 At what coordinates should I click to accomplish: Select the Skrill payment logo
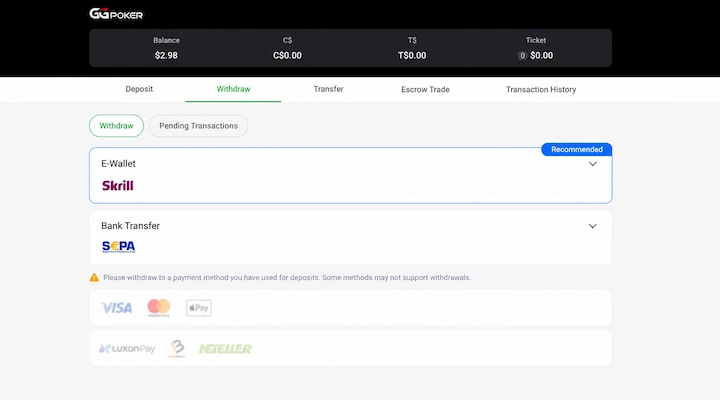[x=118, y=186]
